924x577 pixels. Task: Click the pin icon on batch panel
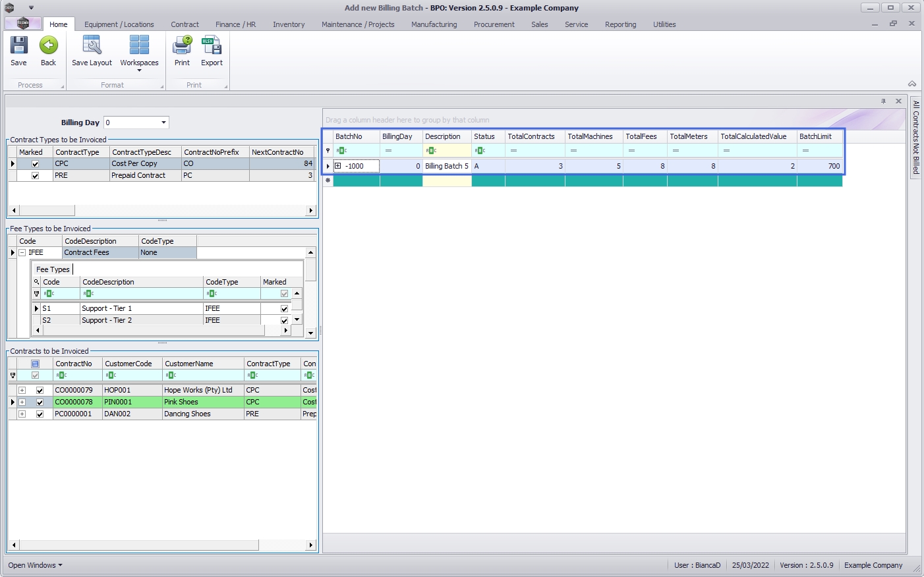pyautogui.click(x=883, y=101)
